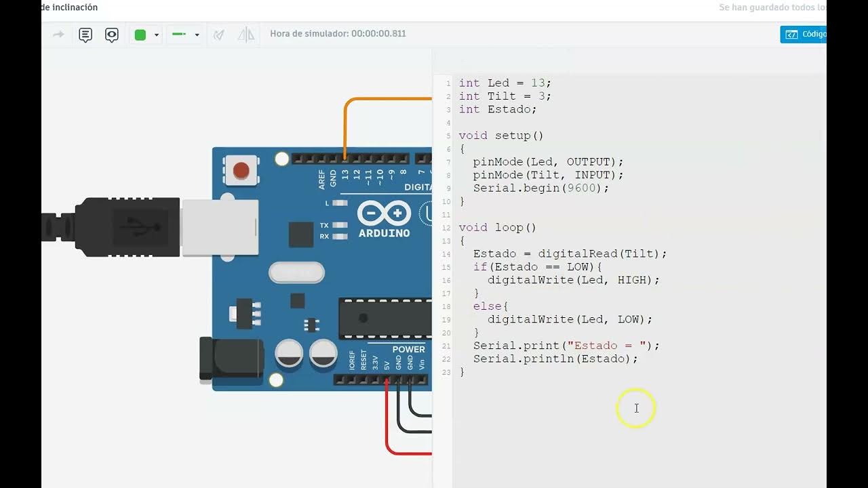Click the square chip near TX/RX LEDs
The height and width of the screenshot is (488, 868).
tap(301, 235)
